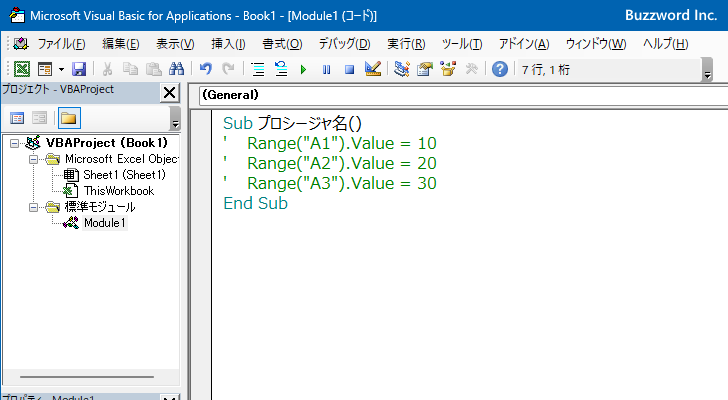
Task: Open the ウィンドウ(W) menu
Action: pos(596,44)
